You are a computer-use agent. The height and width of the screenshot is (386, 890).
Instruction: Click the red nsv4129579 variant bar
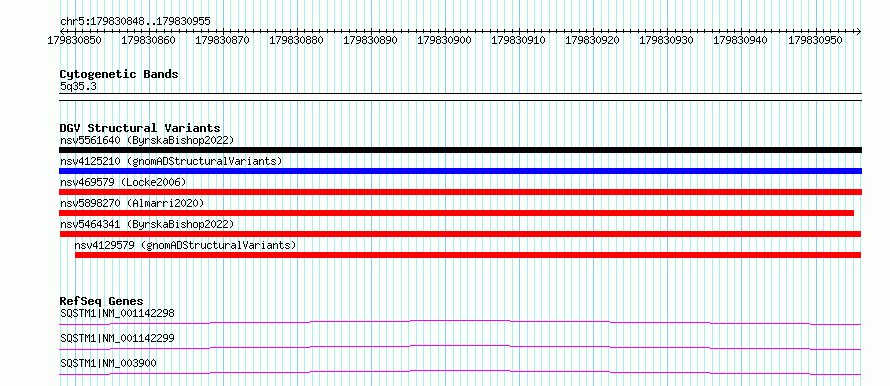click(468, 255)
